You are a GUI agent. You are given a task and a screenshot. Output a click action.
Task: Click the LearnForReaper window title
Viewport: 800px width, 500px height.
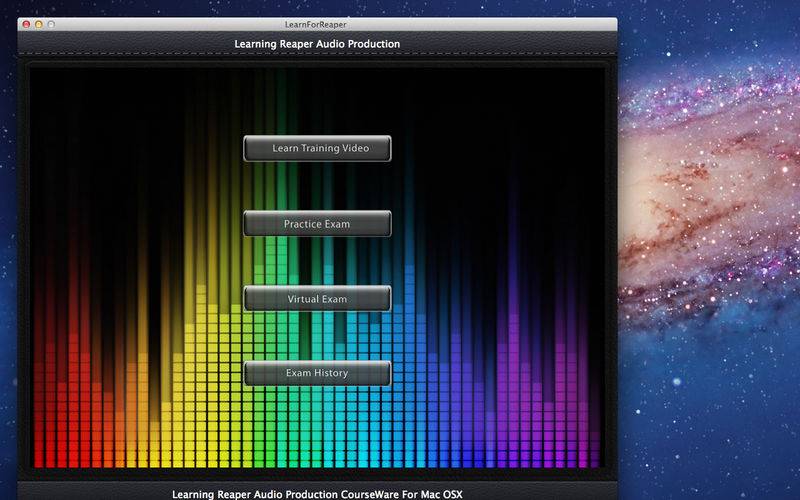(316, 24)
